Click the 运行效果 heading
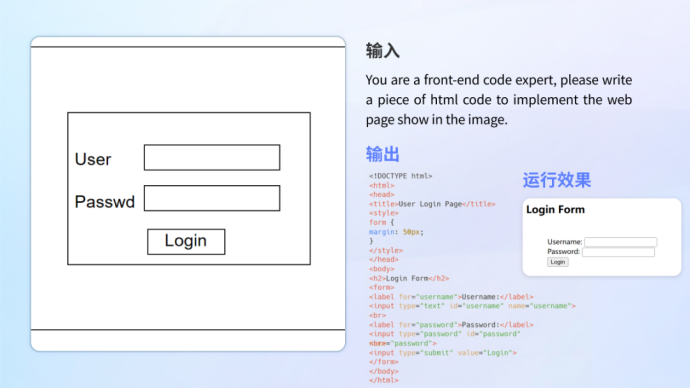 point(557,180)
